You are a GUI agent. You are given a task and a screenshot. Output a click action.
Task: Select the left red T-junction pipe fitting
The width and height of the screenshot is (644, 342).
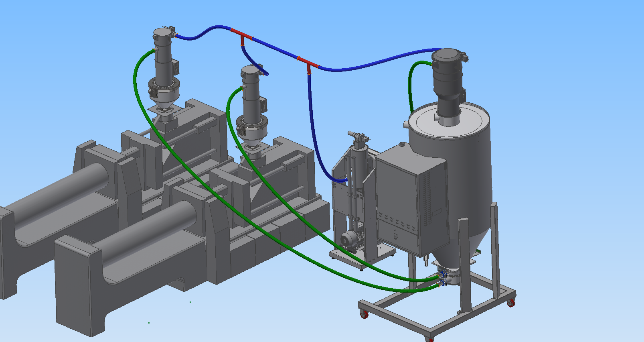point(242,36)
